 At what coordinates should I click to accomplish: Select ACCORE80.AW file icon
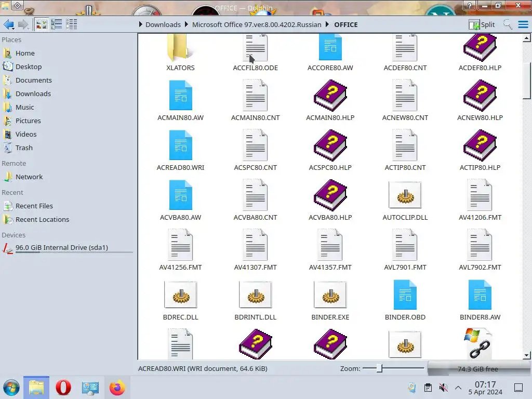[330, 48]
